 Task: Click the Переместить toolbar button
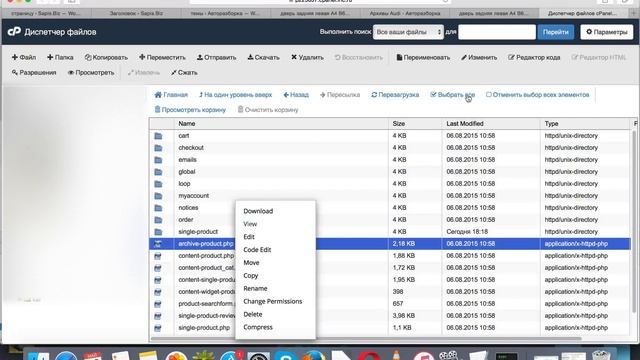[x=162, y=58]
